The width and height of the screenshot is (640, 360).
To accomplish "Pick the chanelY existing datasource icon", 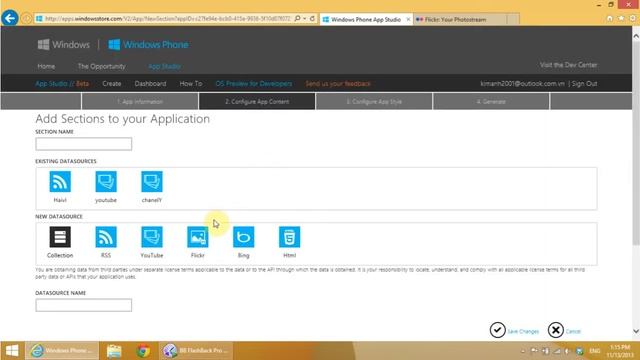I will point(152,182).
